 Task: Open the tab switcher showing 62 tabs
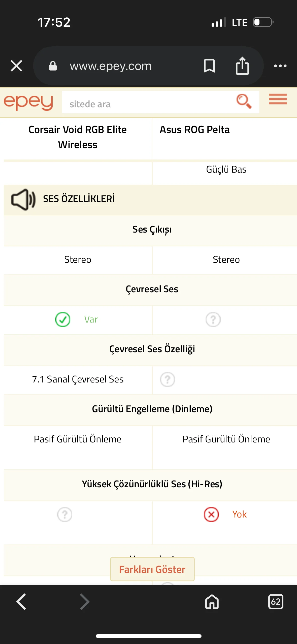(x=276, y=602)
